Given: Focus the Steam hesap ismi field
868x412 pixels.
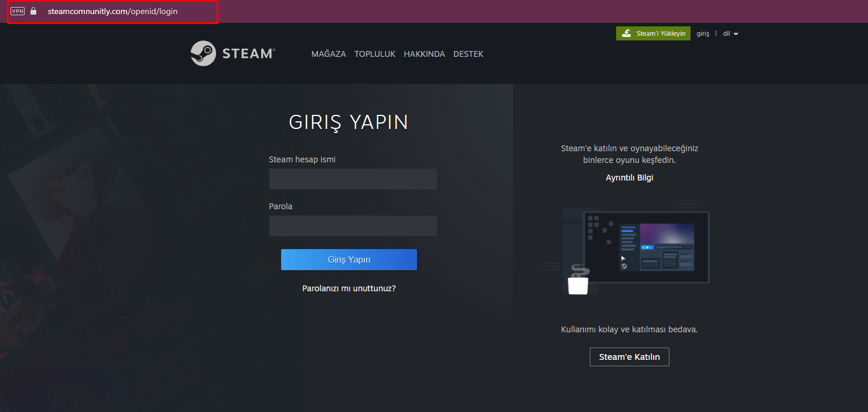Looking at the screenshot, I should 353,179.
